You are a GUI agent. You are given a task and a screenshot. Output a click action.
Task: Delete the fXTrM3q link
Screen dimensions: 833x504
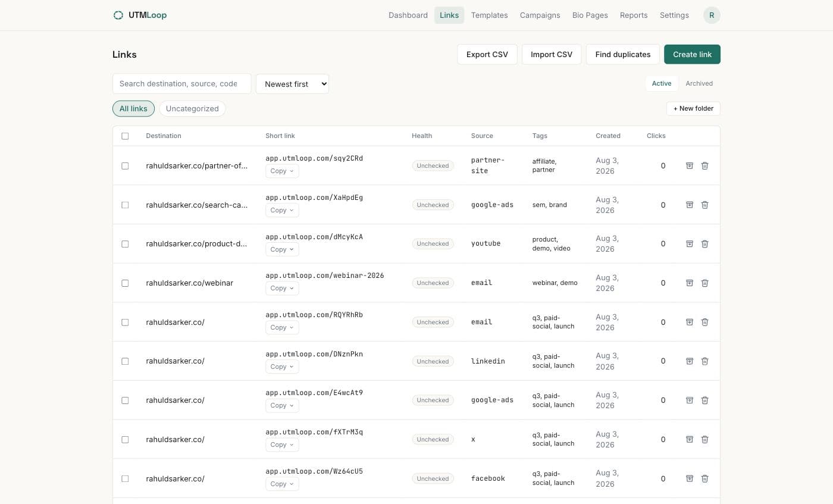(x=704, y=439)
